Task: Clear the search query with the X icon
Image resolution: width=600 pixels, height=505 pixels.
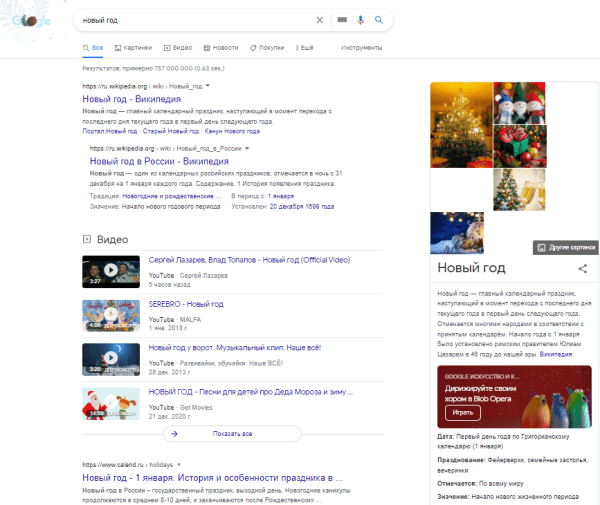Action: tap(320, 20)
